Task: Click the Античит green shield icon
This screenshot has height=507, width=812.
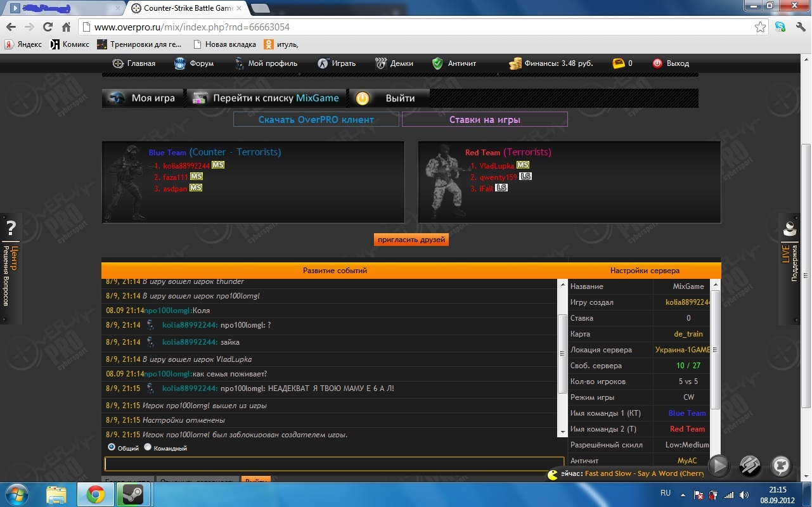Action: tap(437, 63)
